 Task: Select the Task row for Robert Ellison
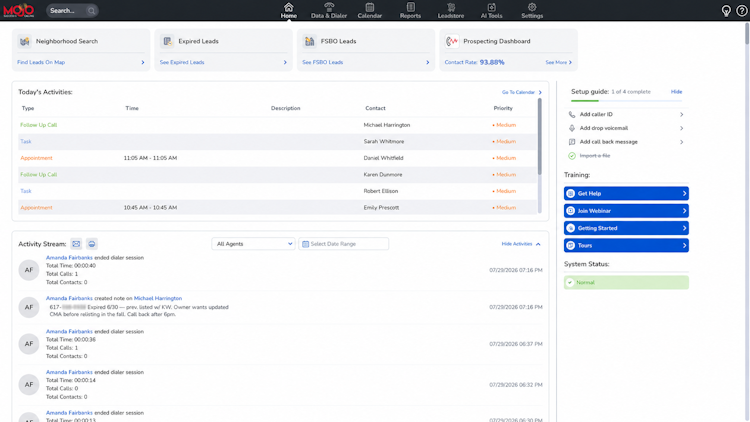click(277, 191)
